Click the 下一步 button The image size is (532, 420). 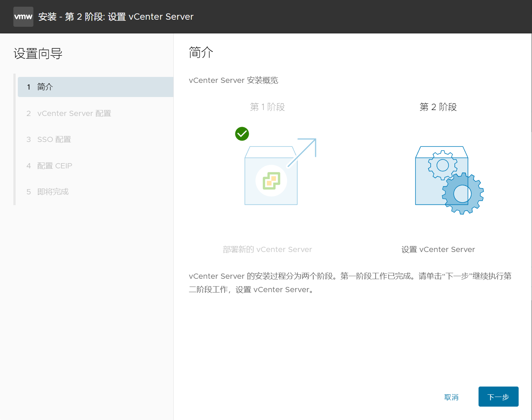point(498,397)
